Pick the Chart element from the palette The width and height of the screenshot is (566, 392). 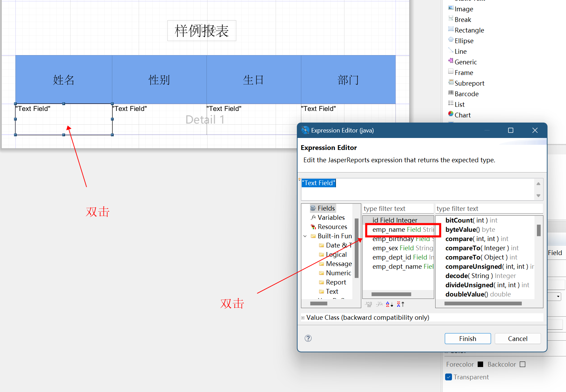462,115
